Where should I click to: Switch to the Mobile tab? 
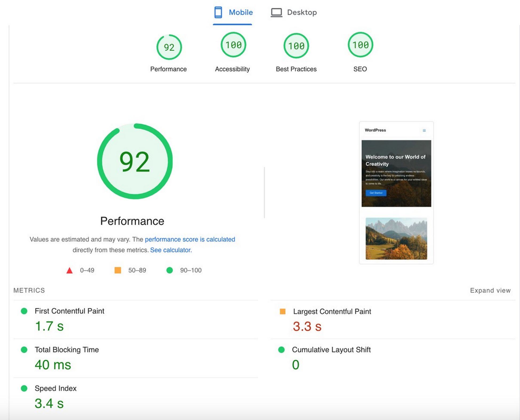pyautogui.click(x=233, y=13)
